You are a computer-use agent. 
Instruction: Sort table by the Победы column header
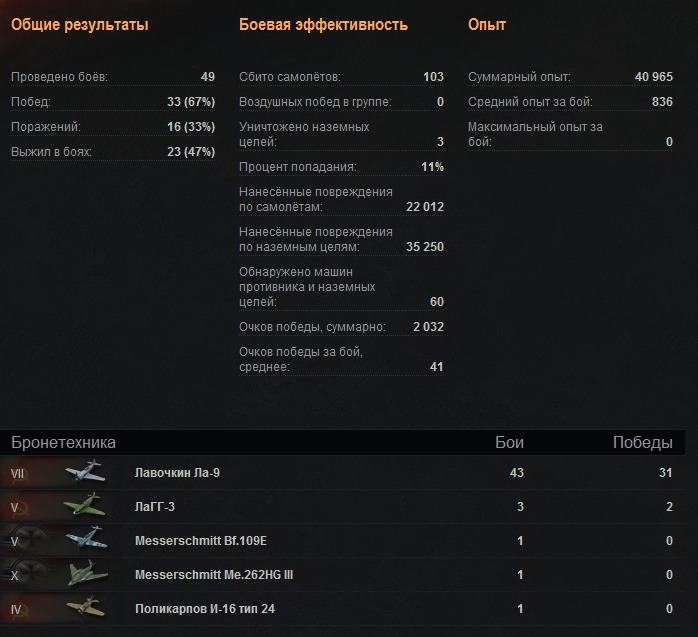coord(643,442)
